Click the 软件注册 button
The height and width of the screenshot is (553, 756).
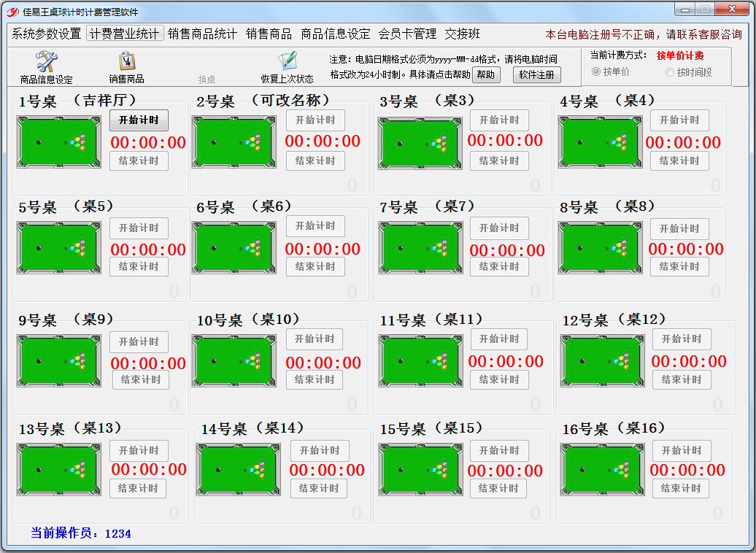(x=536, y=74)
